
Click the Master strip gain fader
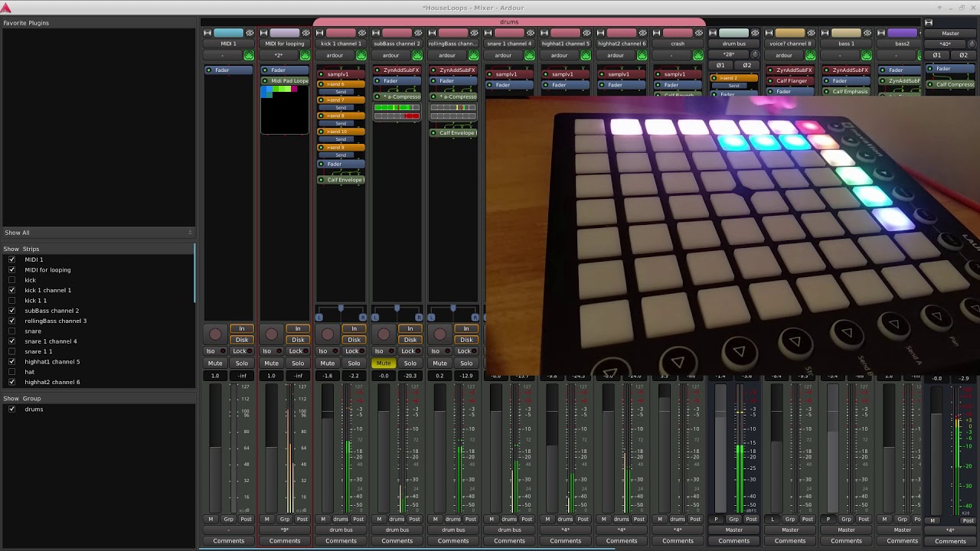[x=936, y=452]
